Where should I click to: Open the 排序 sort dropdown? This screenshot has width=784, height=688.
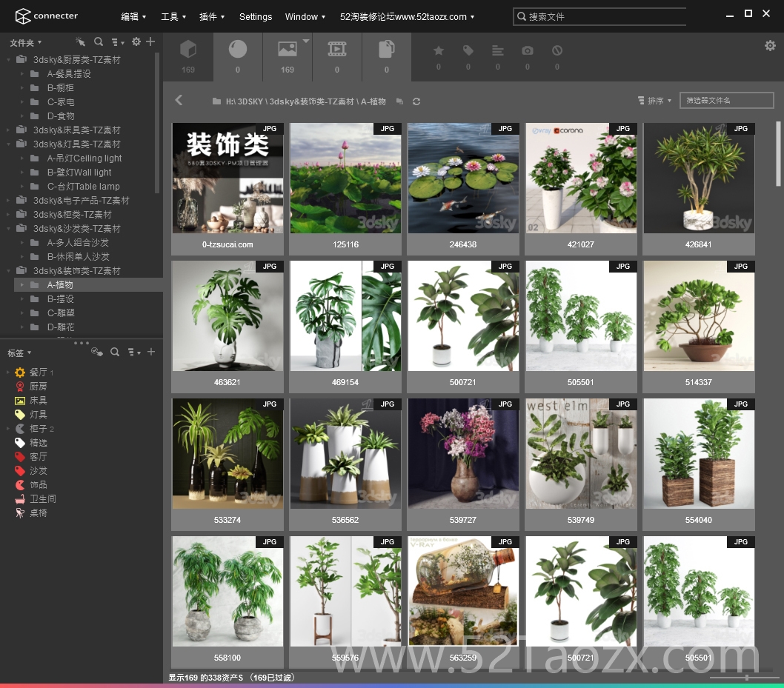click(x=654, y=101)
